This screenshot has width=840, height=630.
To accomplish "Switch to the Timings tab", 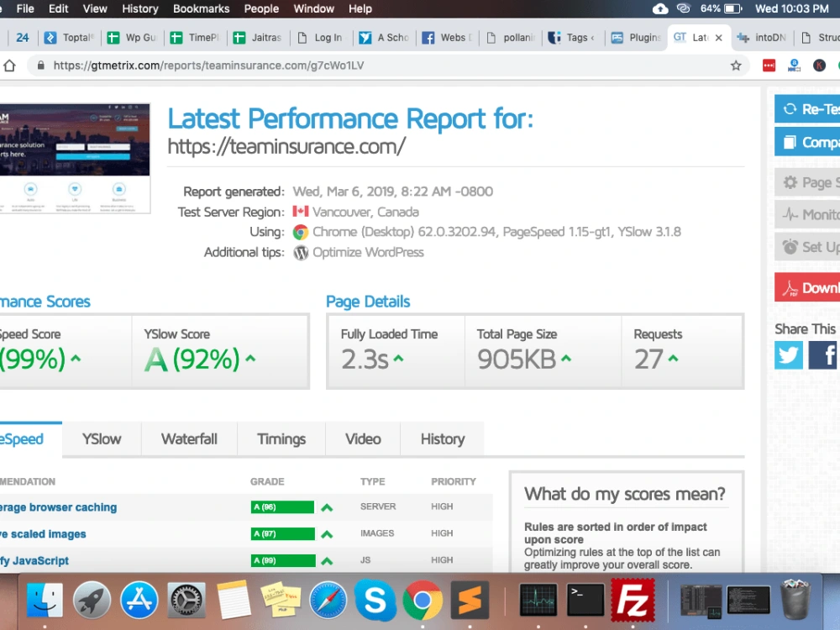I will coord(281,439).
